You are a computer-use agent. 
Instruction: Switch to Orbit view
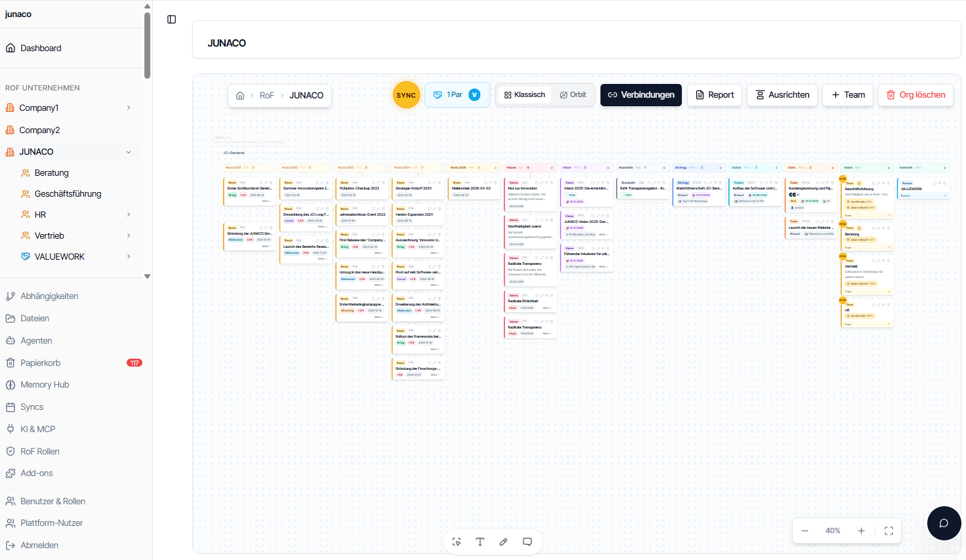click(573, 95)
